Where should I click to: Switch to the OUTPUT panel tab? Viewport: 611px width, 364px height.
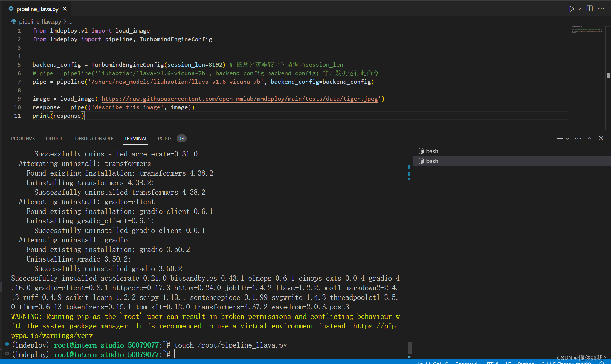55,139
